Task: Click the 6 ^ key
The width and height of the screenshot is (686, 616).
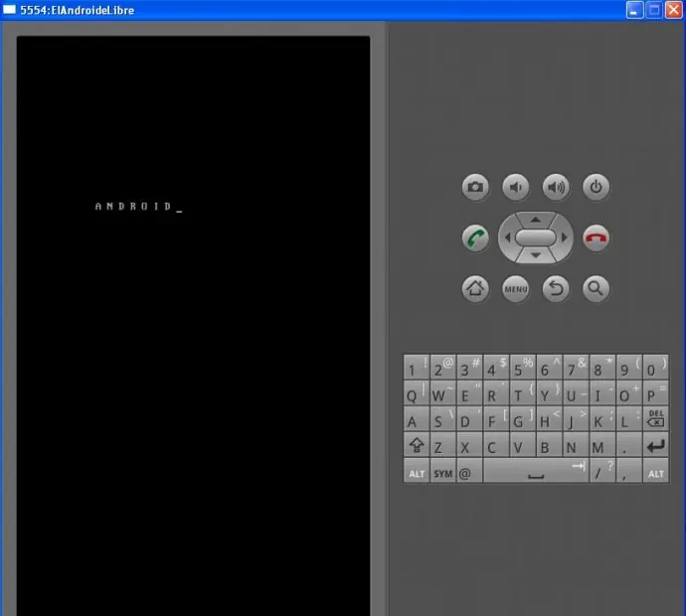Action: point(550,368)
